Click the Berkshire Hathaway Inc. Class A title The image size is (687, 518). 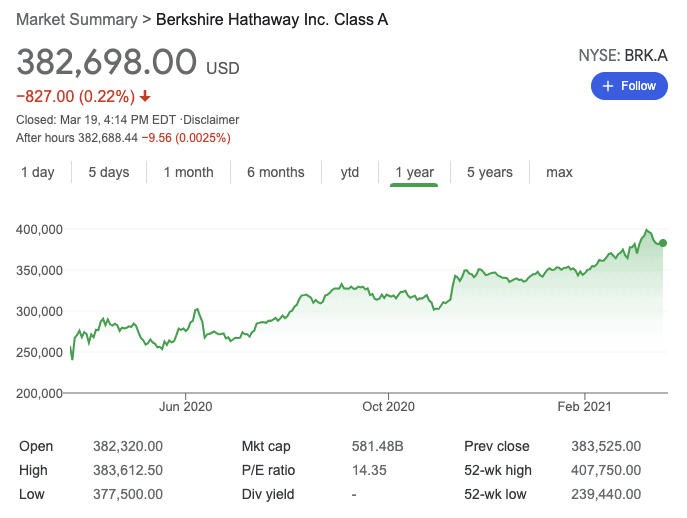tap(272, 20)
